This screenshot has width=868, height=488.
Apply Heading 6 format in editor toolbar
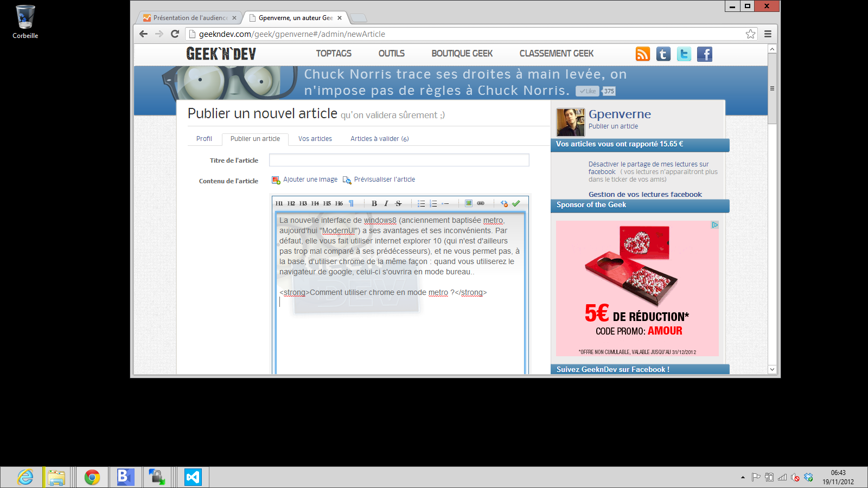point(339,203)
